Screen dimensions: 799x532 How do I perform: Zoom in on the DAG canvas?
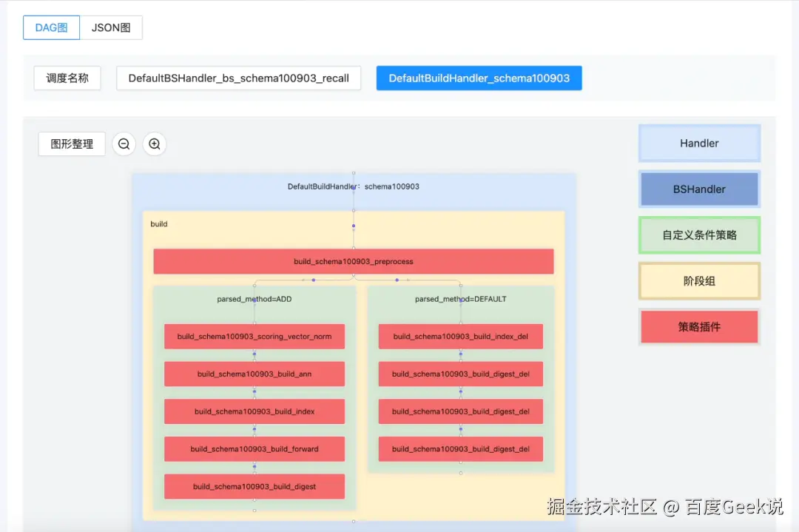pyautogui.click(x=154, y=144)
